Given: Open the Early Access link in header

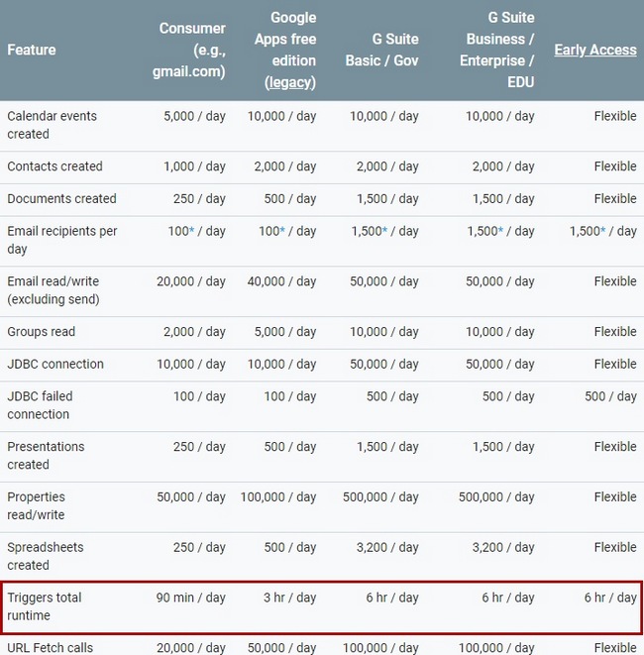Looking at the screenshot, I should pos(595,50).
